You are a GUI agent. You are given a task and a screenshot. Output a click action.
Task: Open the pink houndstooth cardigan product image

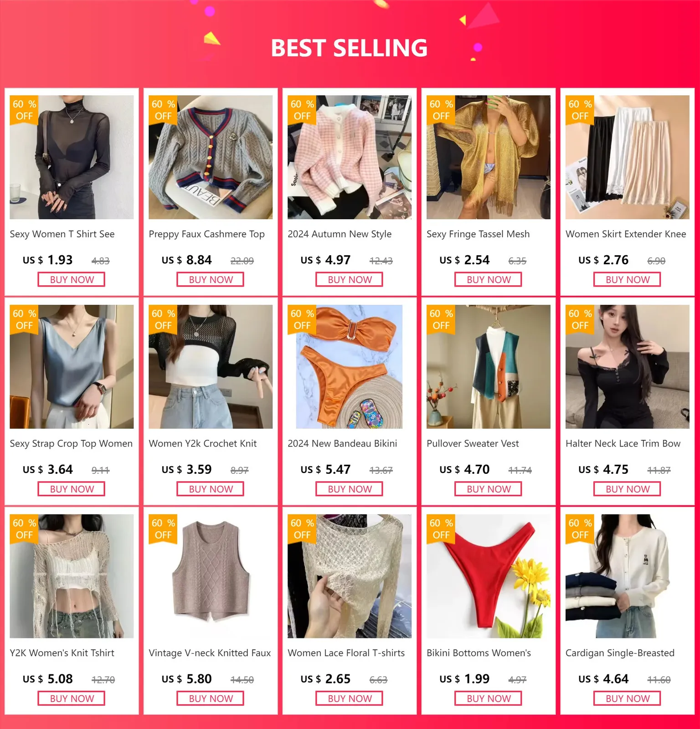(350, 157)
